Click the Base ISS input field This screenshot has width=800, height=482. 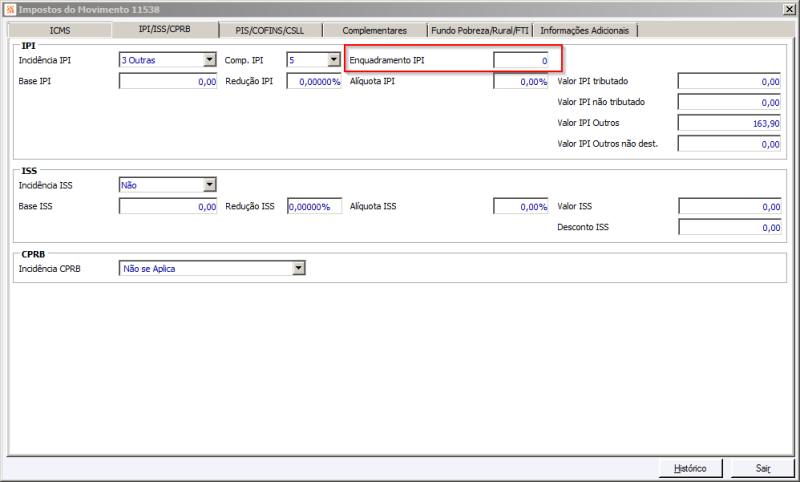pos(168,206)
